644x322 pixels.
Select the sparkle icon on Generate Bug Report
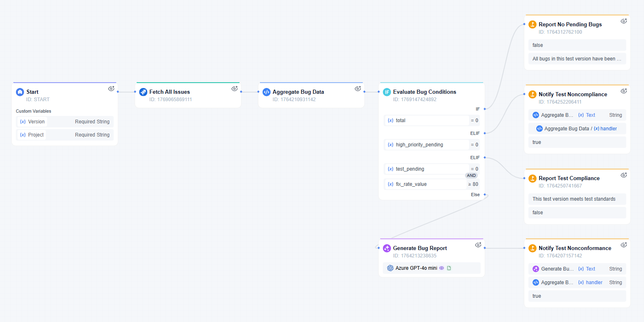click(x=387, y=248)
